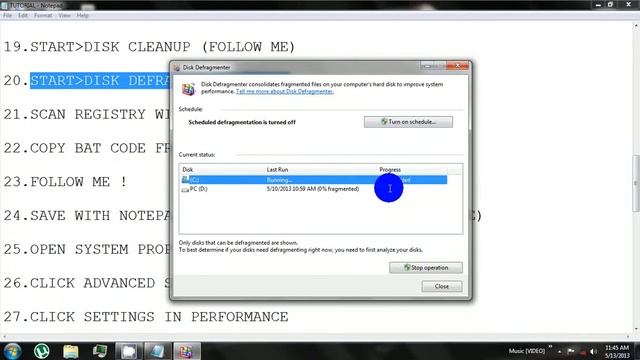
Task: Click the Disk Defragmenter app icon in dialog
Action: pos(188,89)
